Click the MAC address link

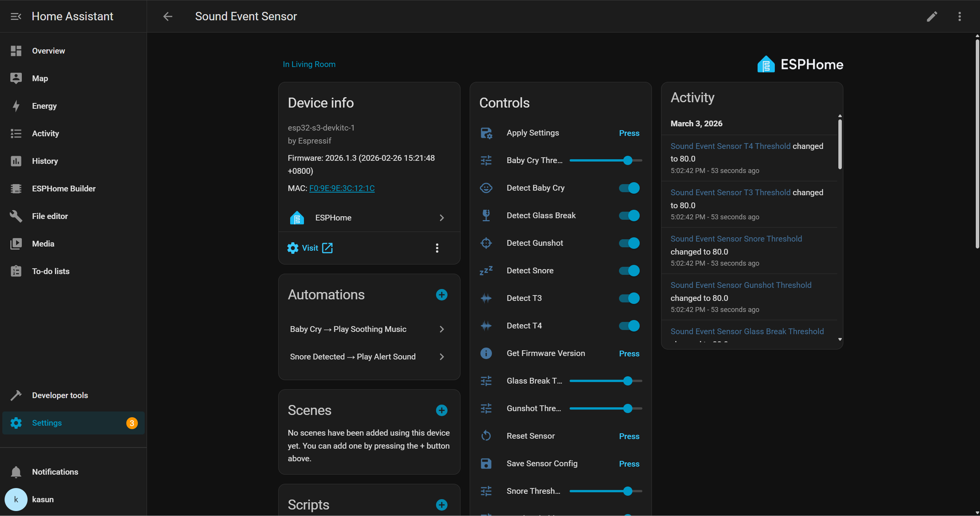click(x=342, y=188)
